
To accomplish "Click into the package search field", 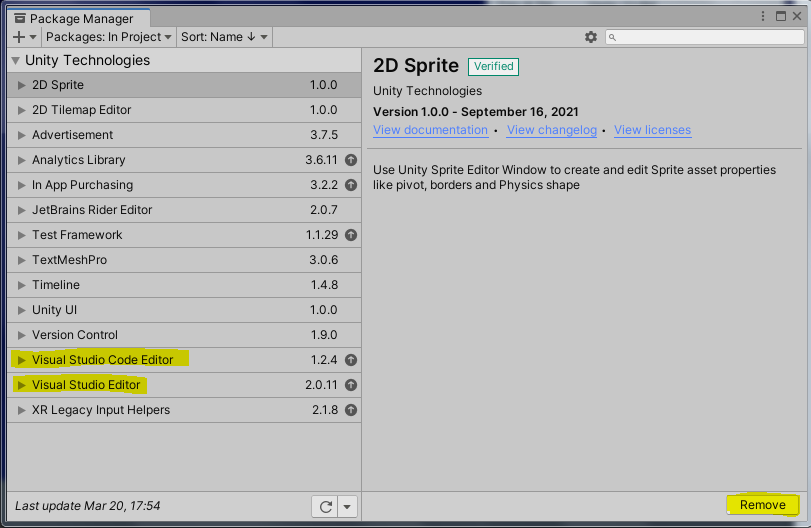I will (704, 37).
